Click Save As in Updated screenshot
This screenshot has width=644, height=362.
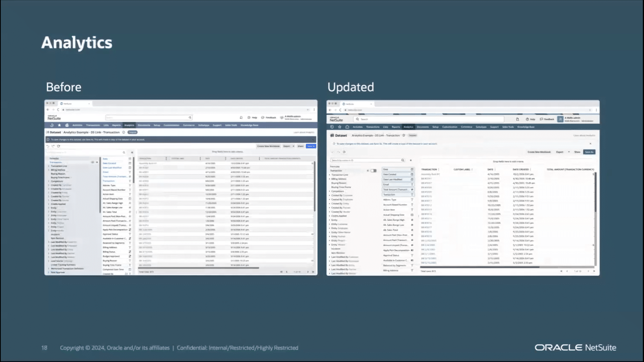[x=589, y=152]
